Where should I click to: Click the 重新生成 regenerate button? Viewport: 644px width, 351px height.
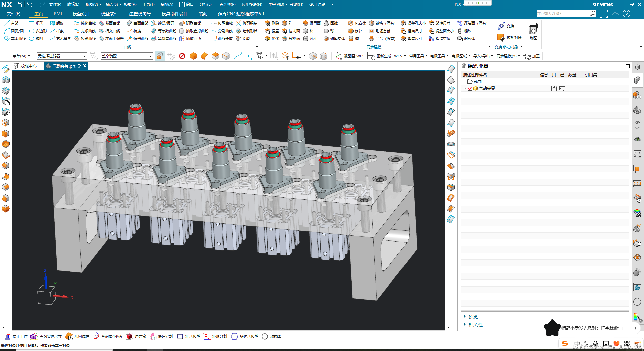[x=380, y=56]
